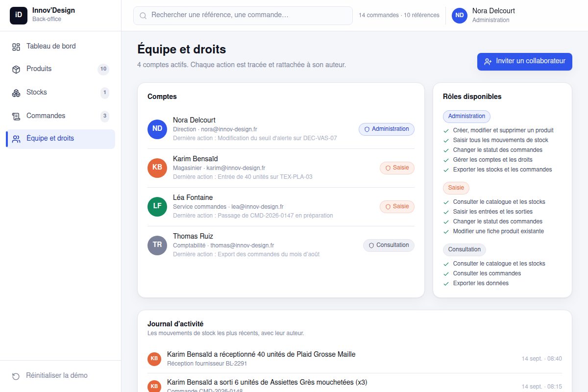Click Thomas Ruiz's TR avatar
The height and width of the screenshot is (392, 588).
coord(157,245)
